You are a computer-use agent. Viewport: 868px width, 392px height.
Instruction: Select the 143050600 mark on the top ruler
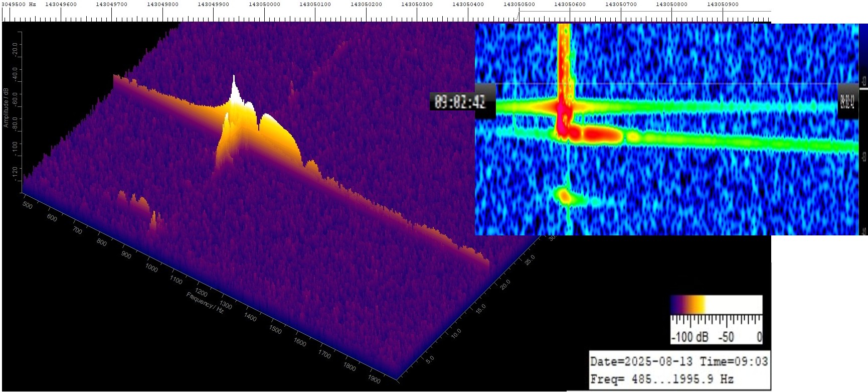coord(570,5)
